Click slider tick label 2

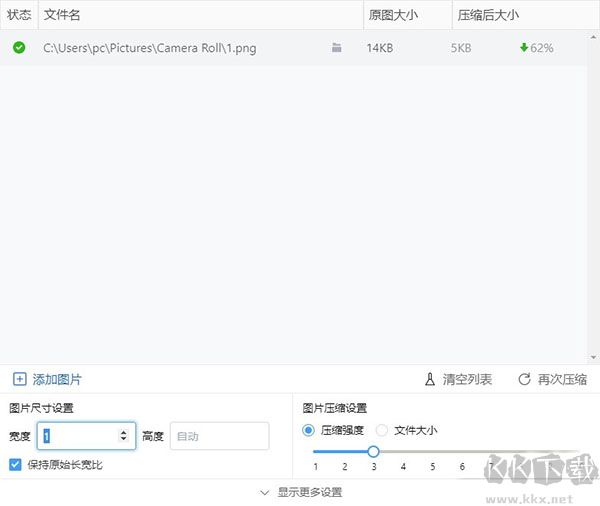point(345,467)
